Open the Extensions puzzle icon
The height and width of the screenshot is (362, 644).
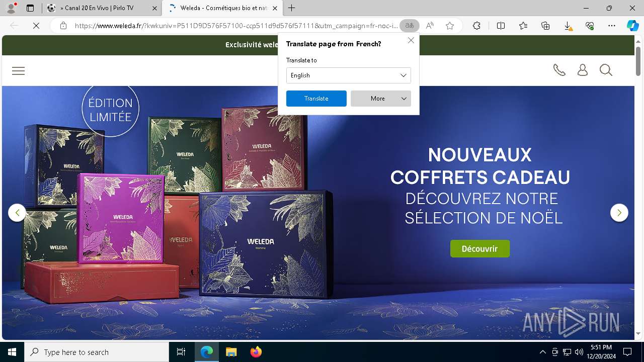tap(476, 26)
